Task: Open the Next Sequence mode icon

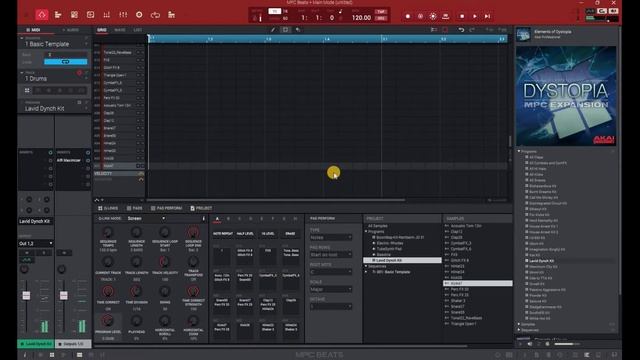Action: tap(171, 15)
